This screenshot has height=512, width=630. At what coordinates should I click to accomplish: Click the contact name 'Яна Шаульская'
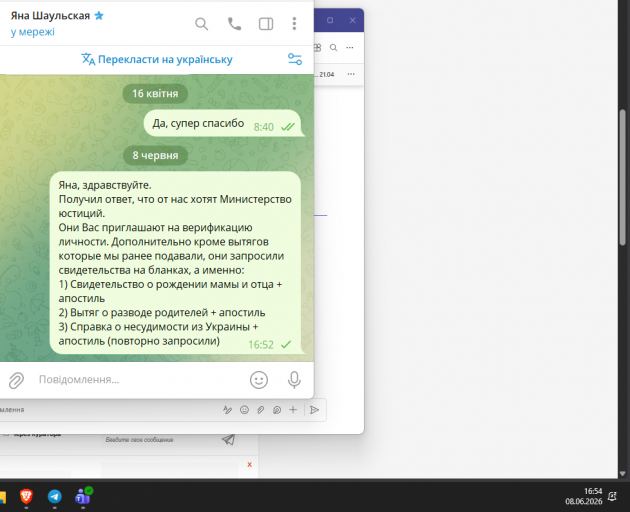[50, 16]
